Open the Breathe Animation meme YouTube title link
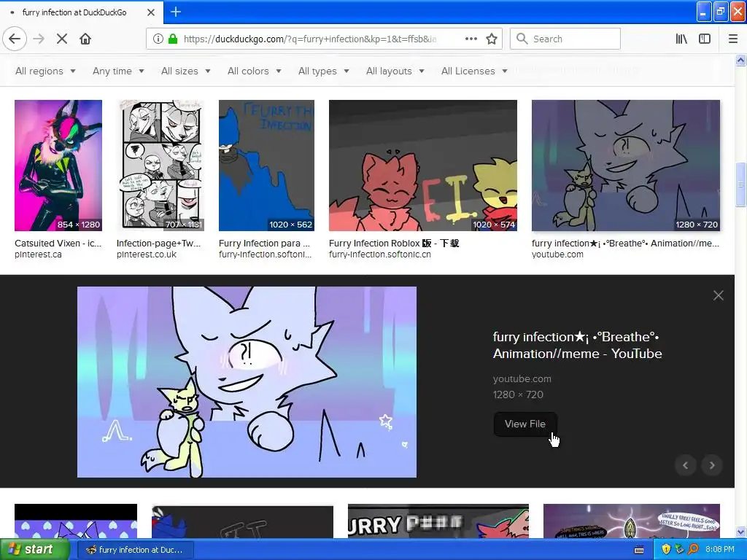The height and width of the screenshot is (560, 747). click(577, 345)
